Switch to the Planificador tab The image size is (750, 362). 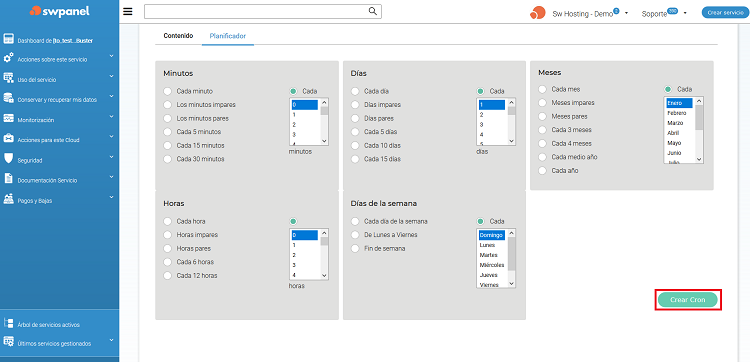[228, 36]
